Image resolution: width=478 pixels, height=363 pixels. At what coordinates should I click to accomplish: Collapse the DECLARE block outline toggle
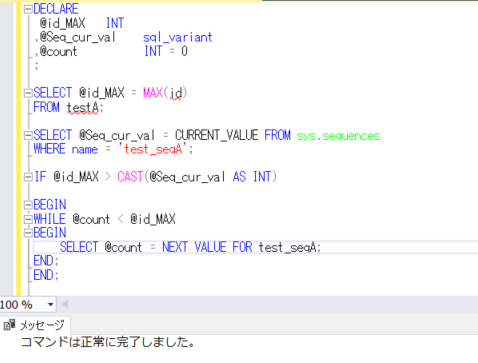(28, 9)
